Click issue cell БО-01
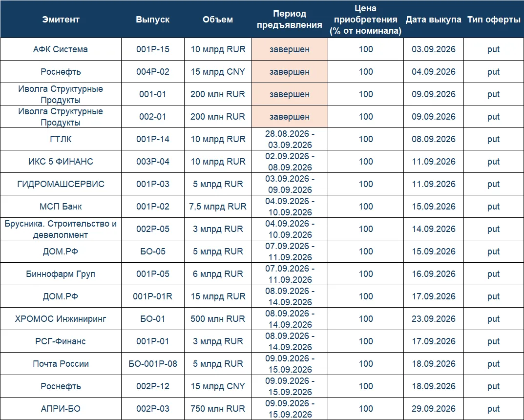The image size is (524, 420). tap(153, 318)
